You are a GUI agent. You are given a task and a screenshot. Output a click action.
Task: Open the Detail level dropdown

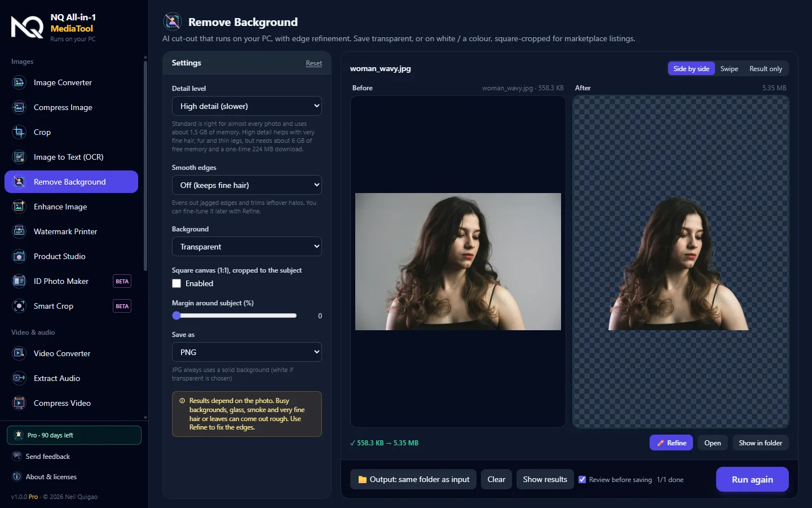[x=247, y=106]
